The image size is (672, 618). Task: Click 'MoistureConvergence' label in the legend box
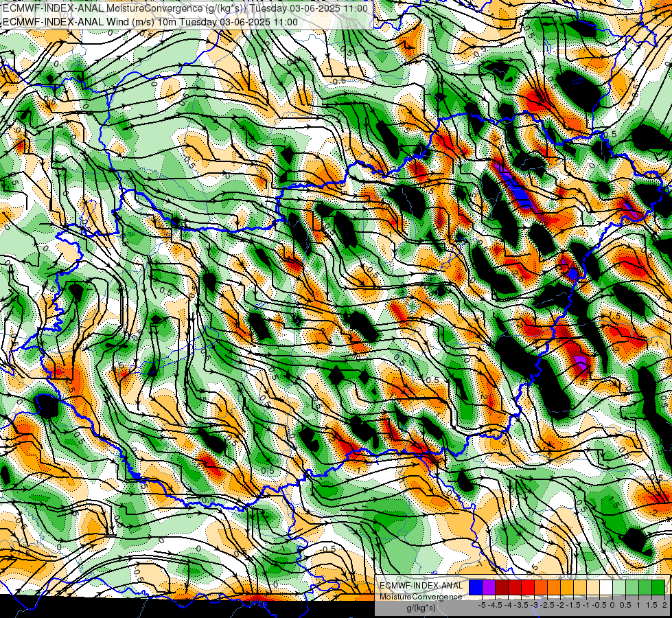point(421,597)
